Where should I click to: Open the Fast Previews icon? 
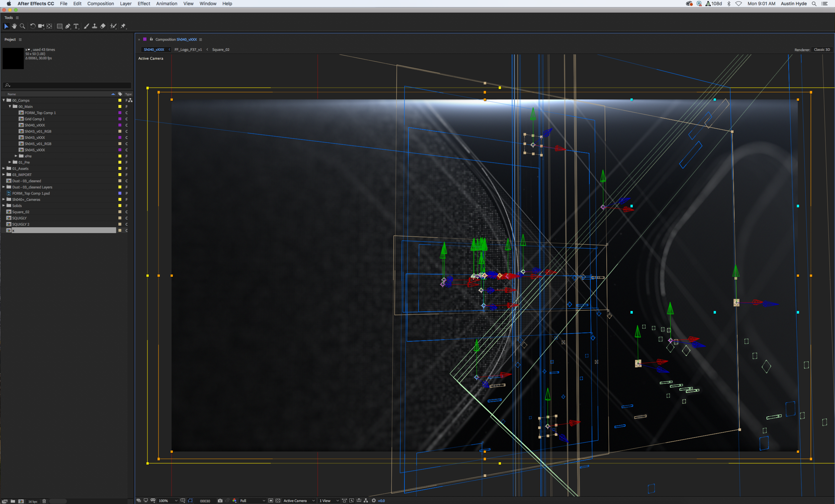tap(352, 500)
